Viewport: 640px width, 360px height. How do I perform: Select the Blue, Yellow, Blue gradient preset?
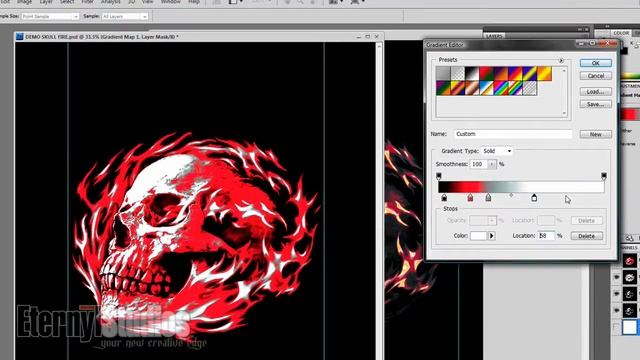tap(530, 74)
